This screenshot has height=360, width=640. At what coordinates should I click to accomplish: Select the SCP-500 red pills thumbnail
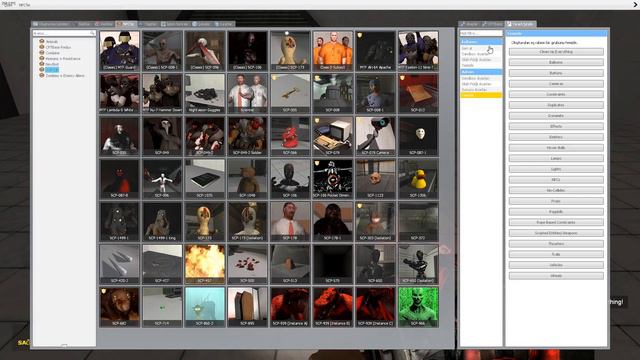point(247,264)
